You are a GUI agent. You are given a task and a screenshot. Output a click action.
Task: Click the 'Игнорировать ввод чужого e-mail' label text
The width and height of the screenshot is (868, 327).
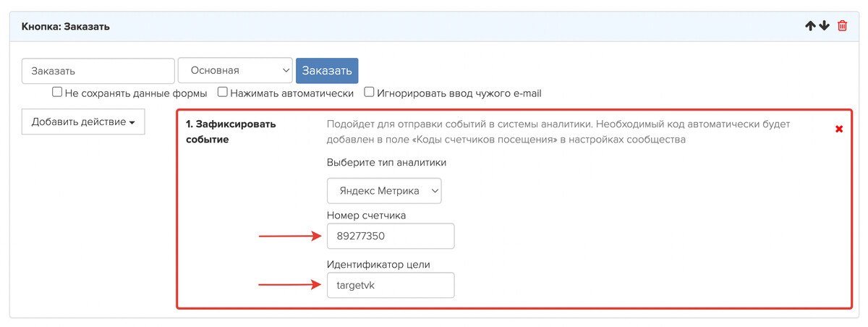coord(459,93)
